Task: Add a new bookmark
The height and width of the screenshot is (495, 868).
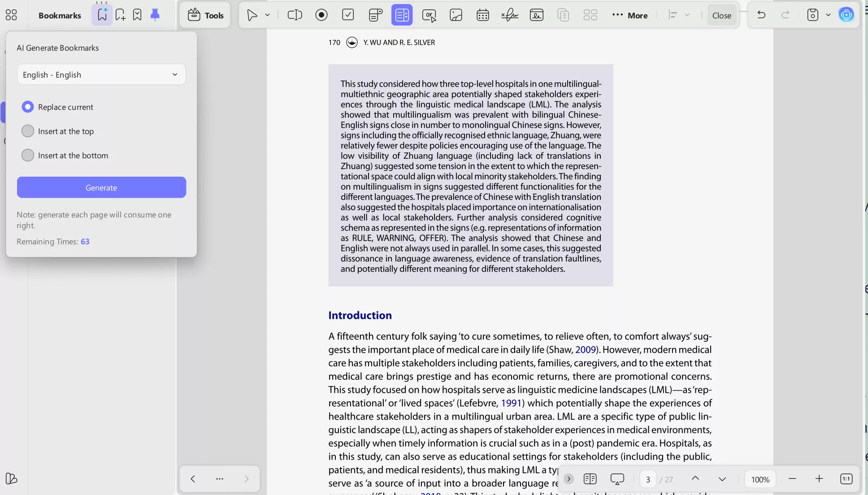Action: pos(120,14)
